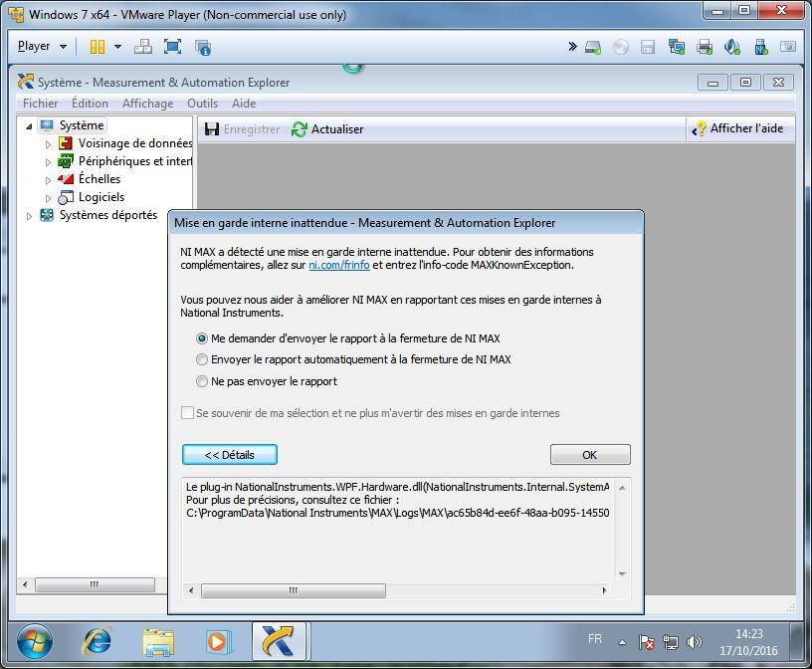Viewport: 812px width, 669px height.
Task: Expand Systèmes déportés node
Action: (x=29, y=216)
